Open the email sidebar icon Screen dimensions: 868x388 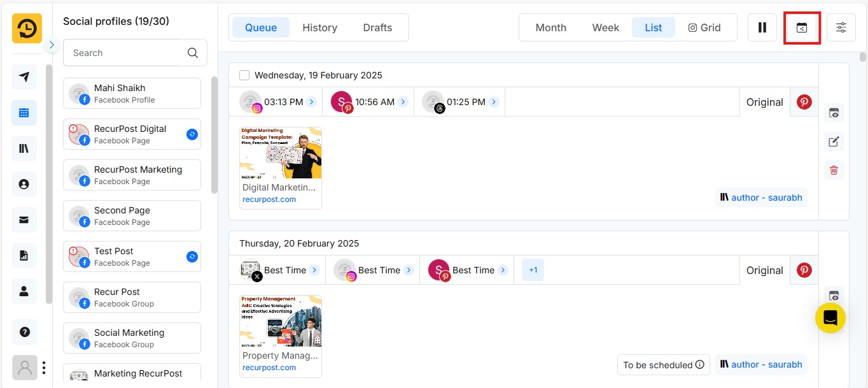(x=24, y=219)
